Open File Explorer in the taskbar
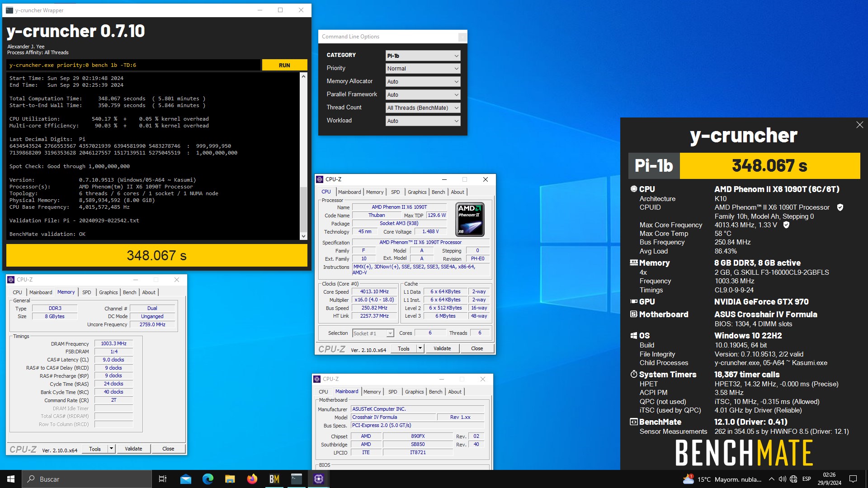The image size is (868, 488). tap(230, 479)
